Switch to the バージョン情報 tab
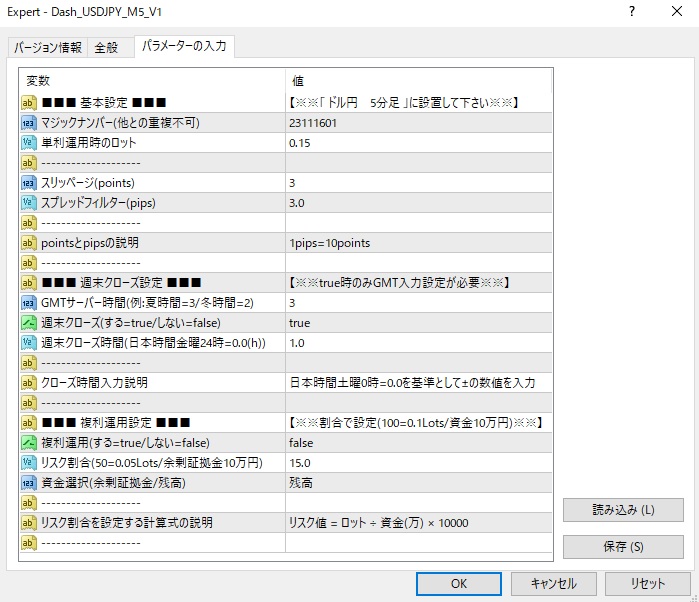 pos(48,47)
